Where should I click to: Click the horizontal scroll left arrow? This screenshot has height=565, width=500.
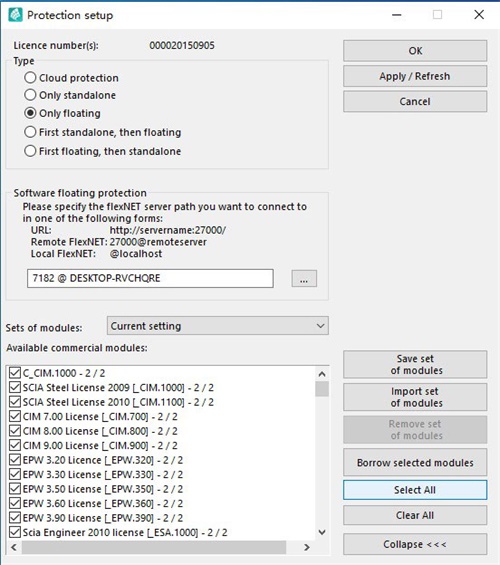point(14,547)
